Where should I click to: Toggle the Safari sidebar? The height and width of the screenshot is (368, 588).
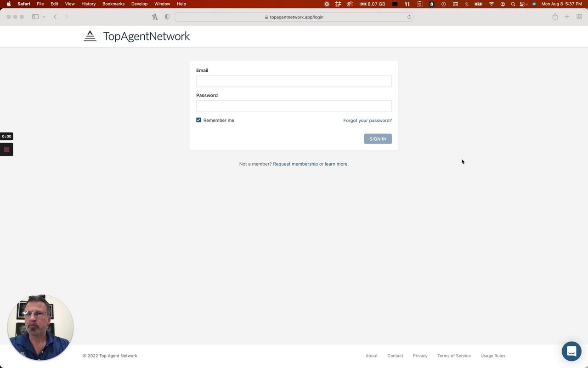35,17
